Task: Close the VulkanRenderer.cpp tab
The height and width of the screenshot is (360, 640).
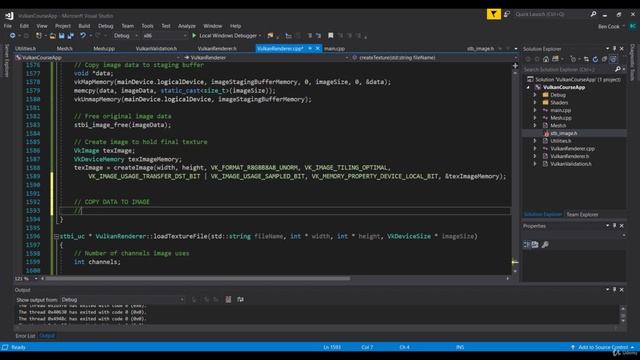Action: tap(318, 49)
